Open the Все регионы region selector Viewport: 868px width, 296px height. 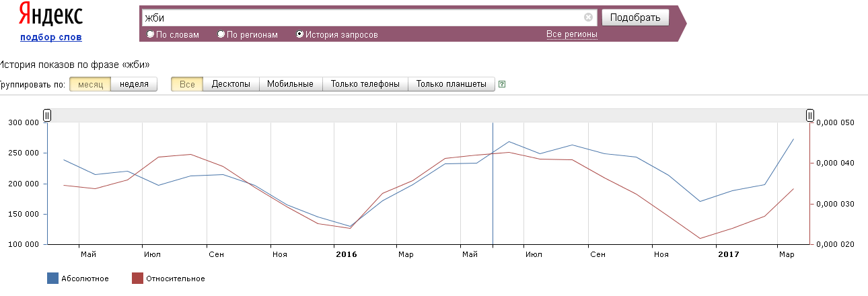click(571, 34)
